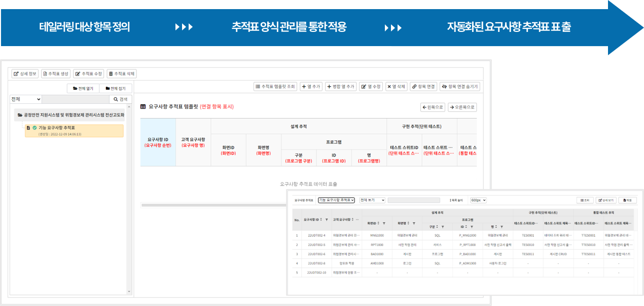Sort 화면ID column in data table
The image size is (644, 306).
coord(378,223)
